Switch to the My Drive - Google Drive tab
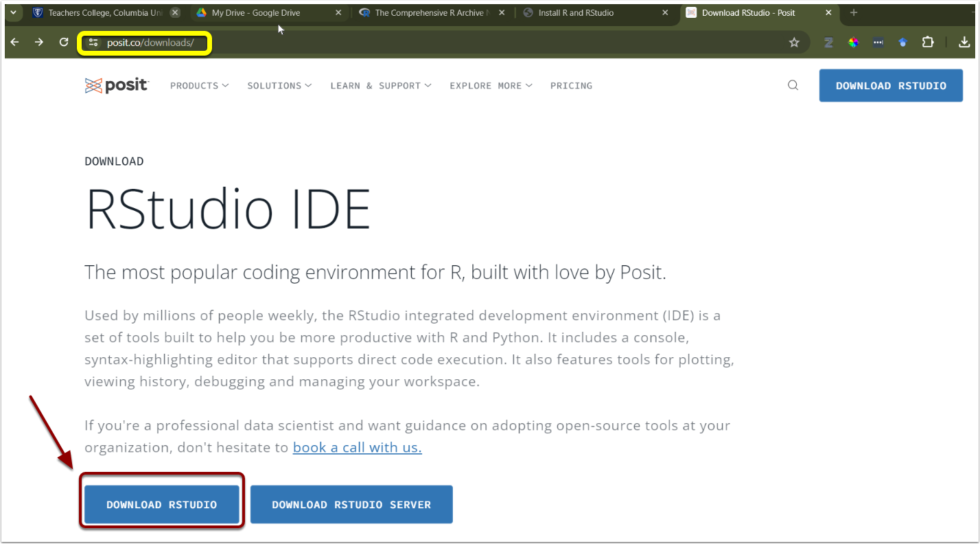Screen dimensions: 980x544 pos(255,12)
